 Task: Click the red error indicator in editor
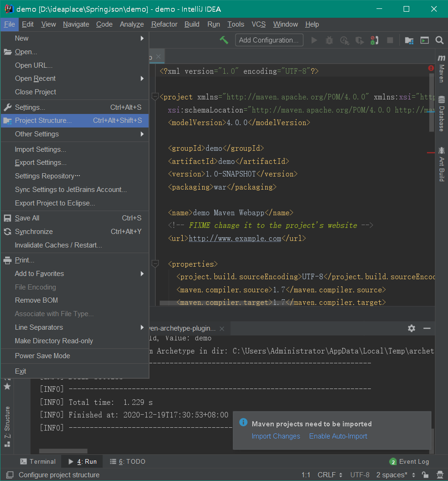click(431, 68)
